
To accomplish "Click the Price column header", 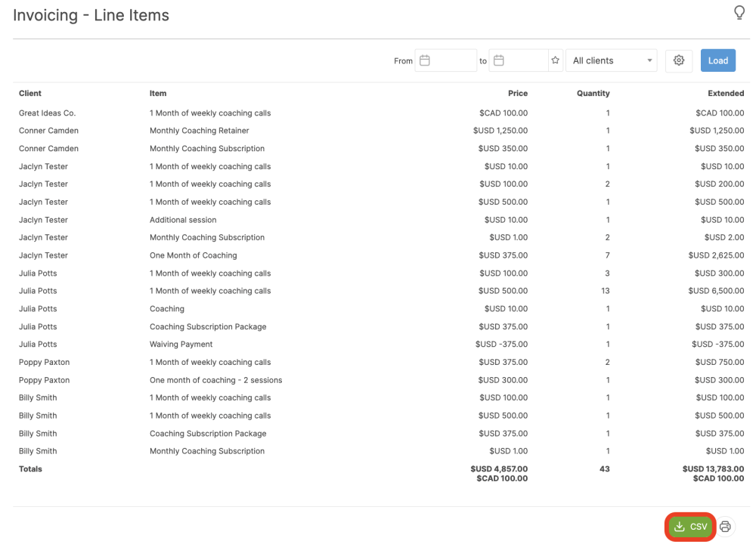I will pyautogui.click(x=518, y=93).
